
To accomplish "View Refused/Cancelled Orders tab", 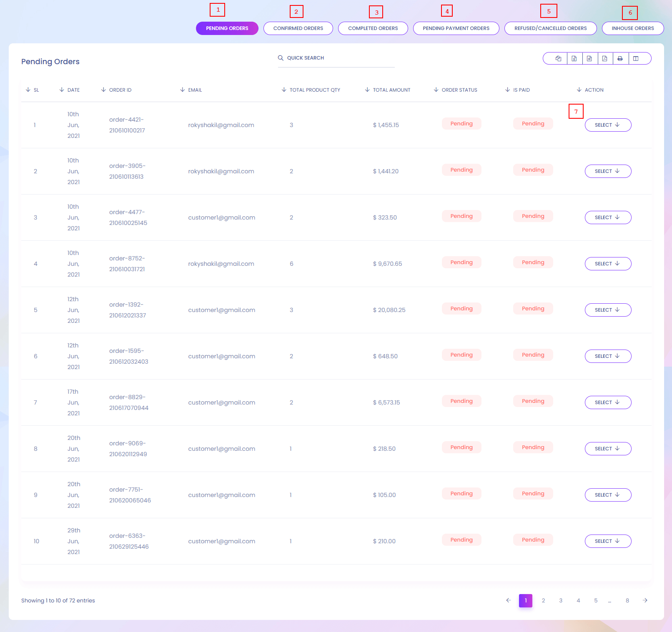I will (550, 28).
